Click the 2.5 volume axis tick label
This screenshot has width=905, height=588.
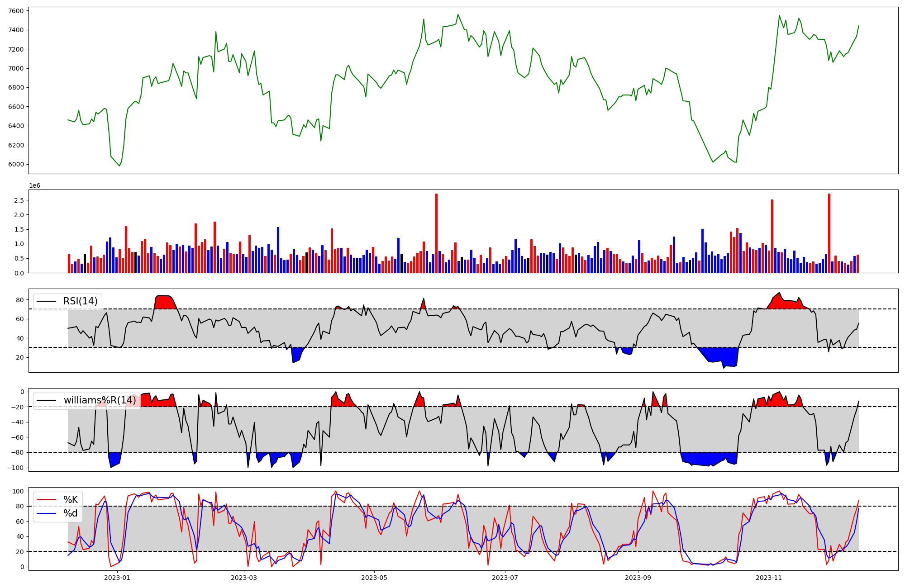click(19, 200)
